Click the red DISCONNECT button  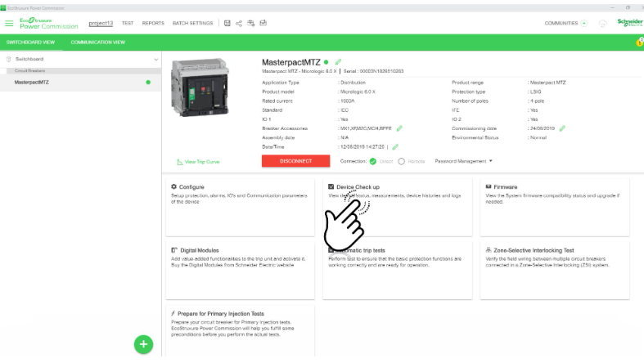click(x=295, y=161)
